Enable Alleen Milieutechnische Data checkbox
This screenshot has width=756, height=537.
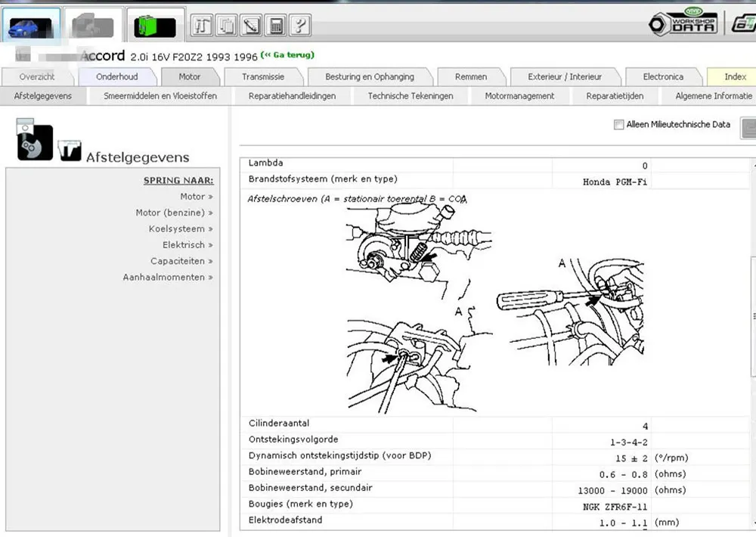click(618, 125)
